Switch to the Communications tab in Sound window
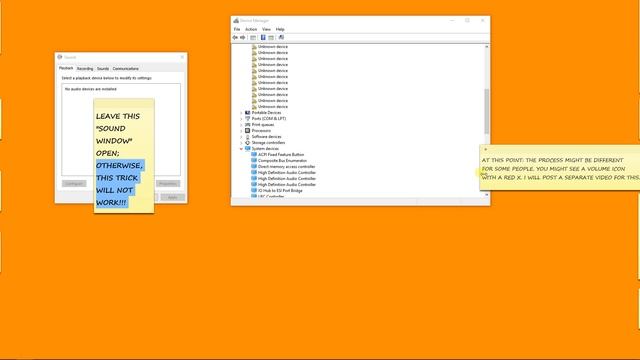This screenshot has height=360, width=640. click(126, 69)
